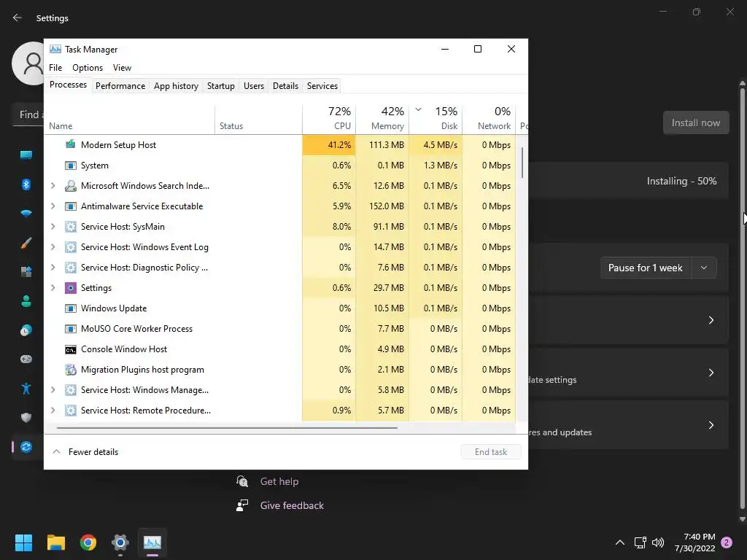Sort processes by the Network column header

pos(489,119)
